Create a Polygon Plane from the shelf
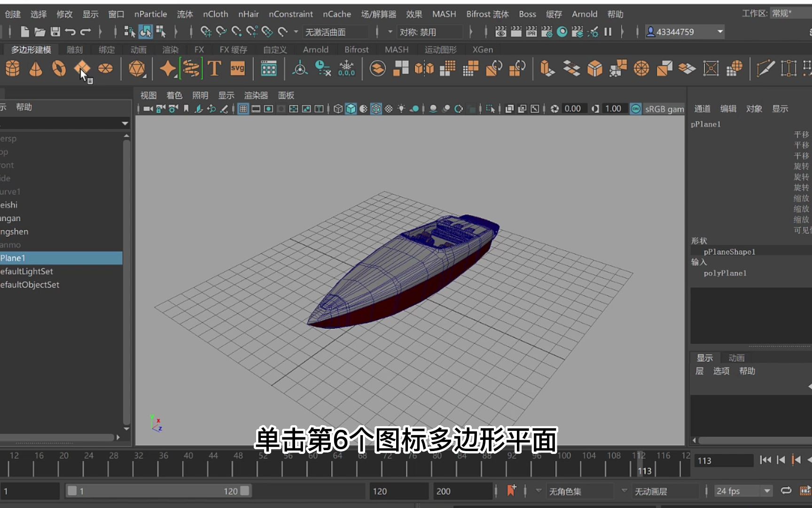The width and height of the screenshot is (812, 508). (82, 69)
